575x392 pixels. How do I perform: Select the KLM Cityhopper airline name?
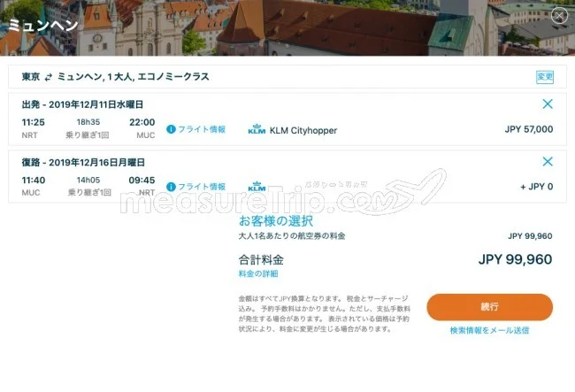click(x=303, y=130)
